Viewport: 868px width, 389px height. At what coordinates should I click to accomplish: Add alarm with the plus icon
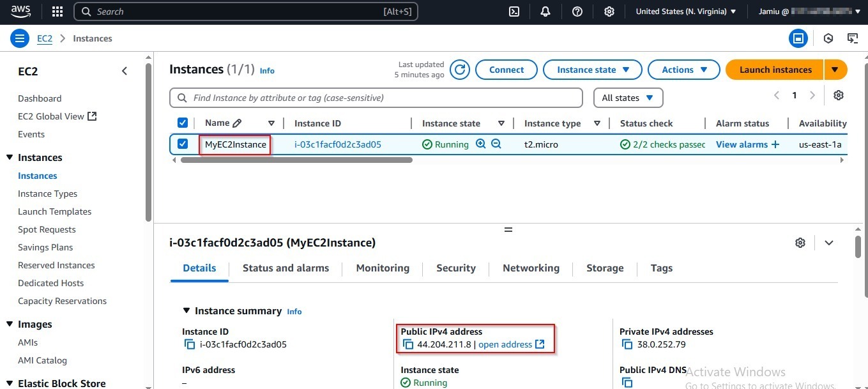775,144
